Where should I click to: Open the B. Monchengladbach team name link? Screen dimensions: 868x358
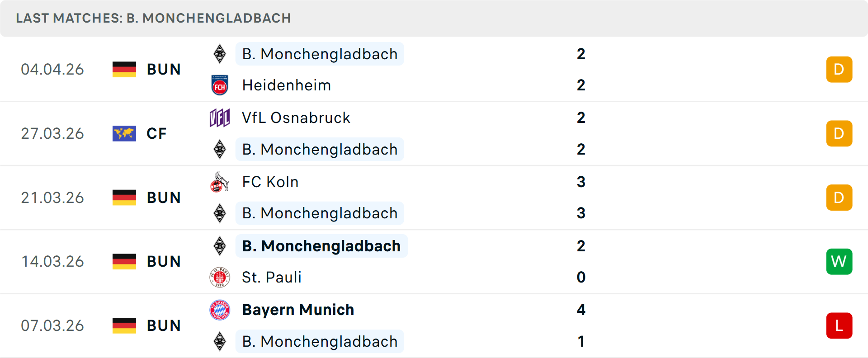click(320, 54)
